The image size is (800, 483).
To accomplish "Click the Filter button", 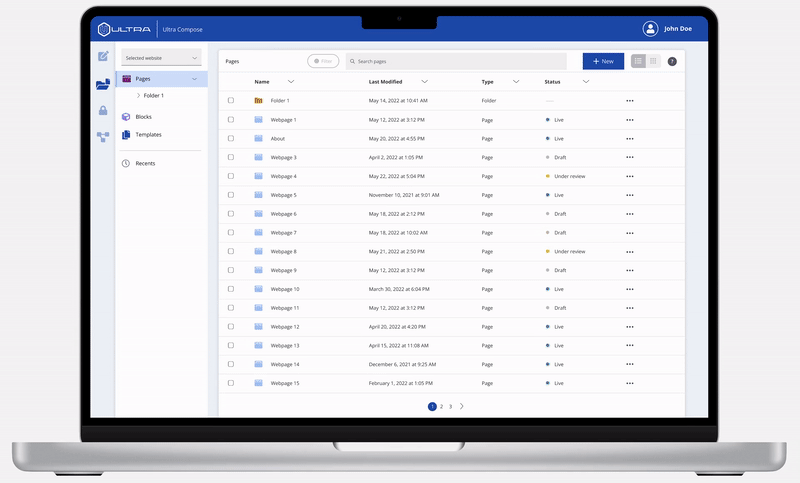I will (323, 61).
